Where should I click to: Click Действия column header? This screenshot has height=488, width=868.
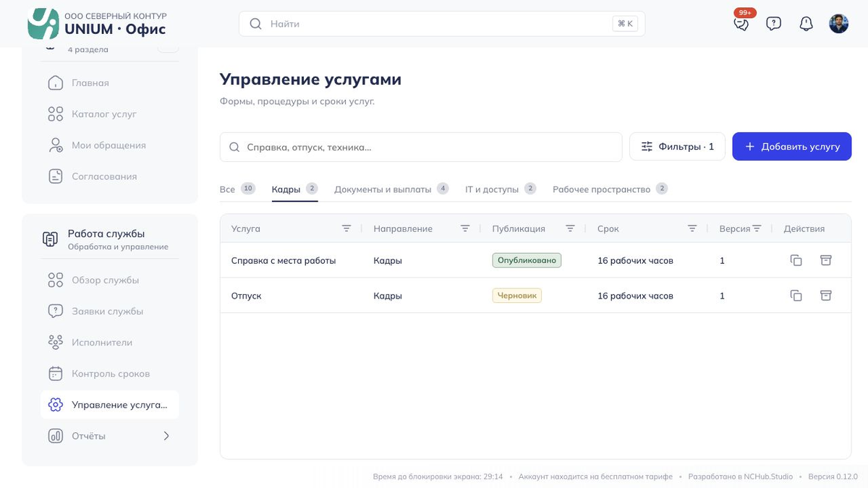click(x=804, y=228)
